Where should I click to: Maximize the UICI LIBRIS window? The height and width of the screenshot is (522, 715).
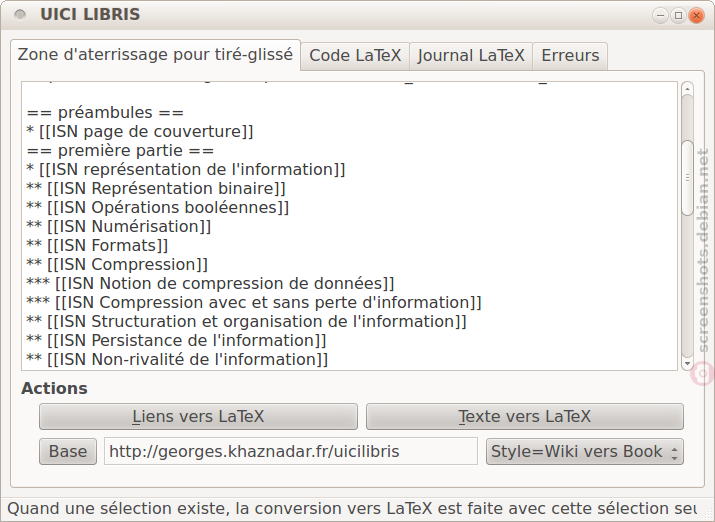pos(679,16)
